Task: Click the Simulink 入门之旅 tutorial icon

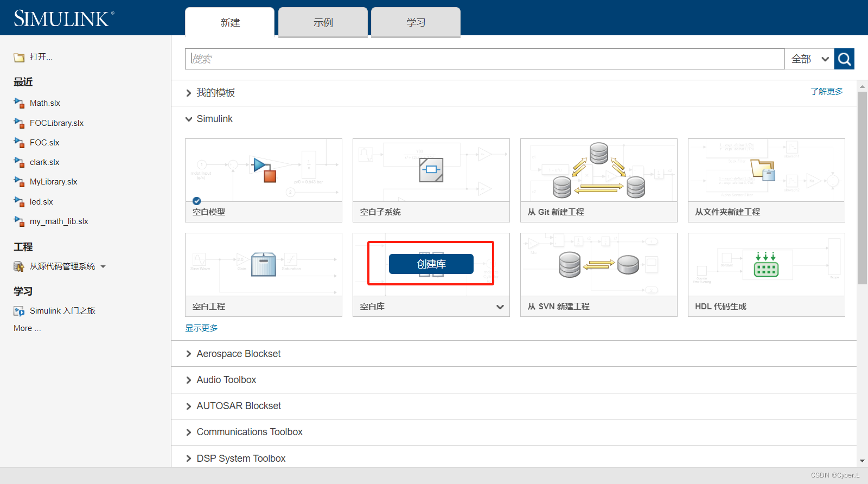Action: pos(19,311)
